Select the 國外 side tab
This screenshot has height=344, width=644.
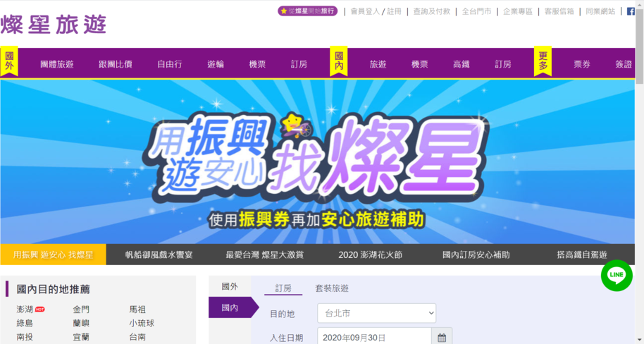pyautogui.click(x=230, y=286)
